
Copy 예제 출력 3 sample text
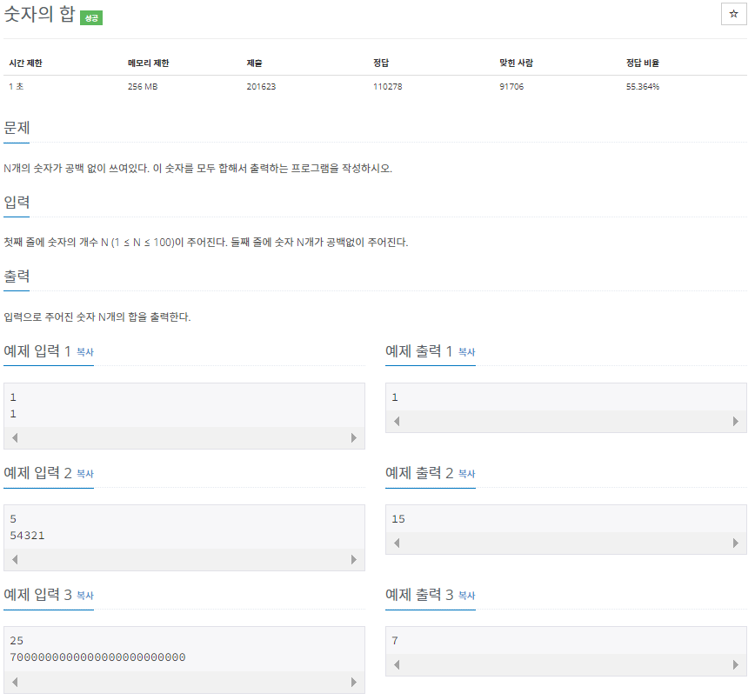coord(466,596)
